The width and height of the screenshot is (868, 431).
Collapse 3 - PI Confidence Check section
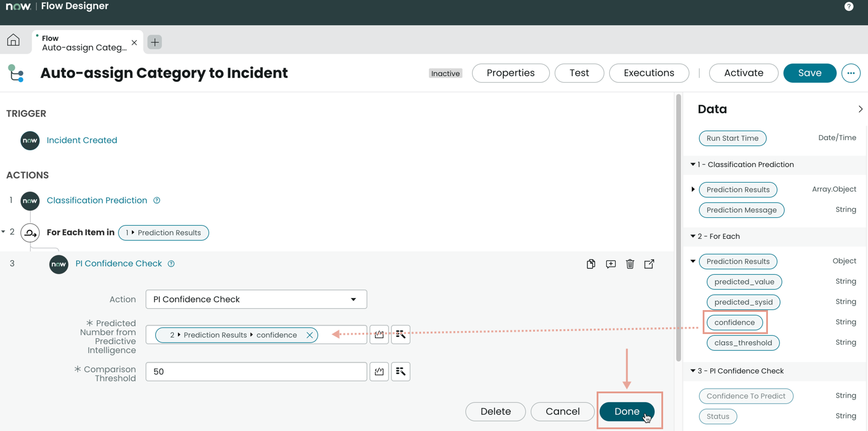tap(693, 371)
